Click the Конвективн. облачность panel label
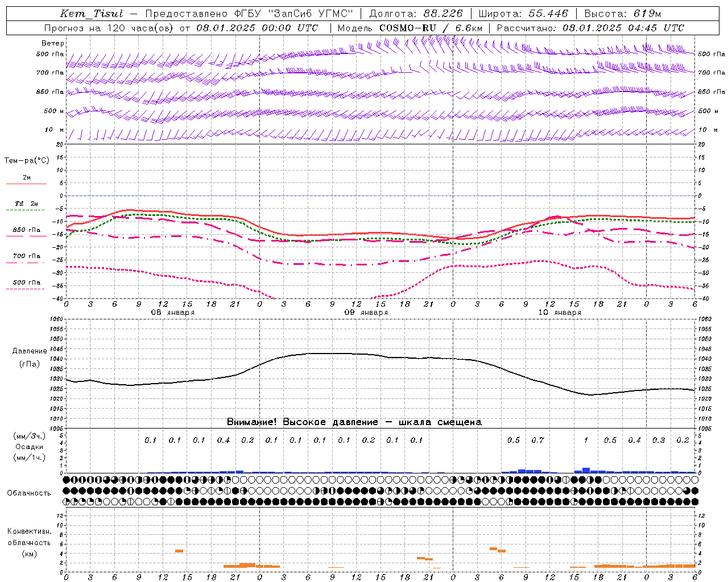This screenshot has height=582, width=728. 29,537
